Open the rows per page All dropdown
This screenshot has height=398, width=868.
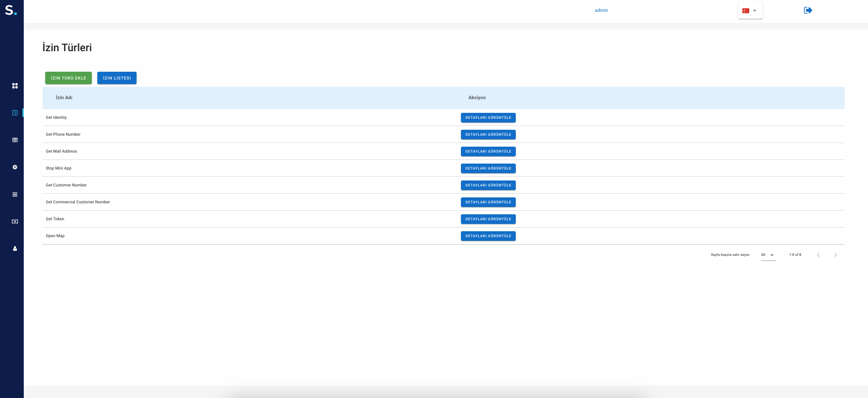coord(768,255)
